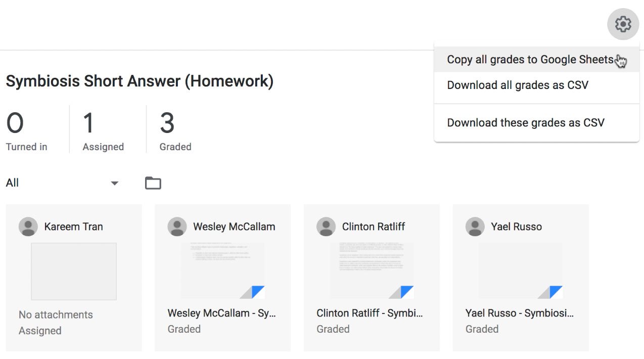Click the Docs corner icon on Wesley's submission
Image resolution: width=644 pixels, height=359 pixels.
click(258, 292)
